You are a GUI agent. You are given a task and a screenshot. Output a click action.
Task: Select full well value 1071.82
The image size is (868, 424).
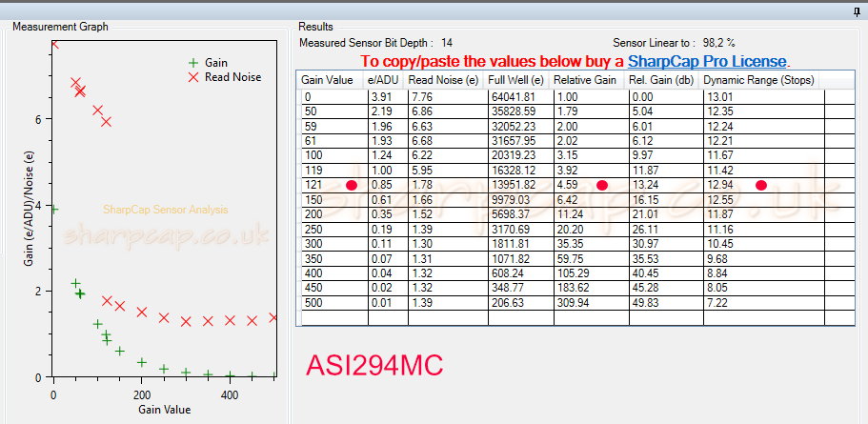point(520,258)
